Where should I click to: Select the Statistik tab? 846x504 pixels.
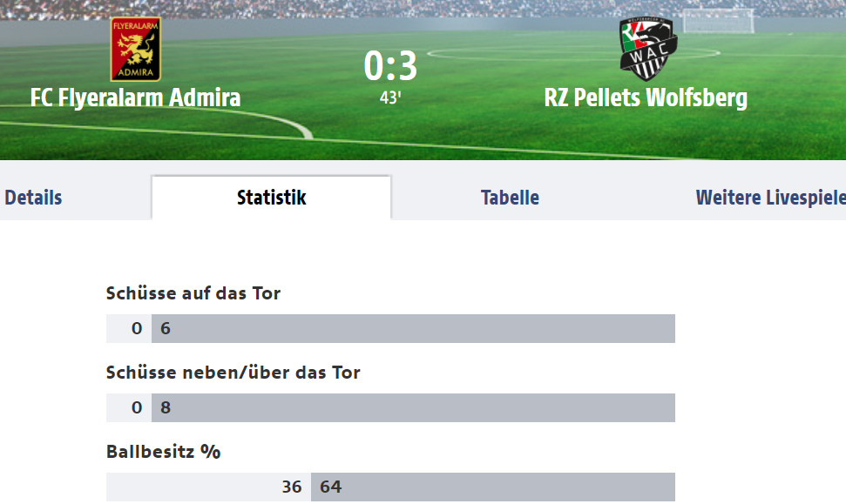(x=271, y=198)
